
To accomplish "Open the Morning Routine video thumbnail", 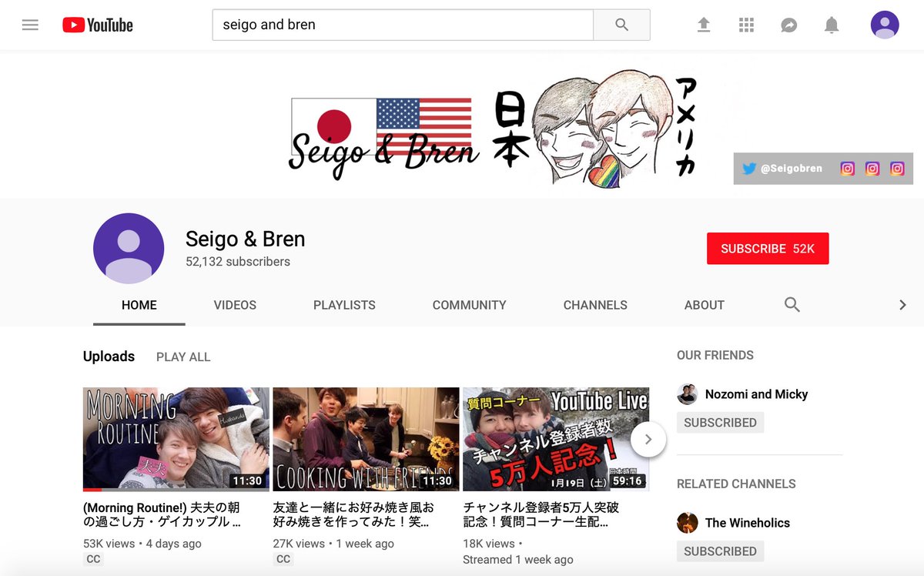I will tap(176, 439).
